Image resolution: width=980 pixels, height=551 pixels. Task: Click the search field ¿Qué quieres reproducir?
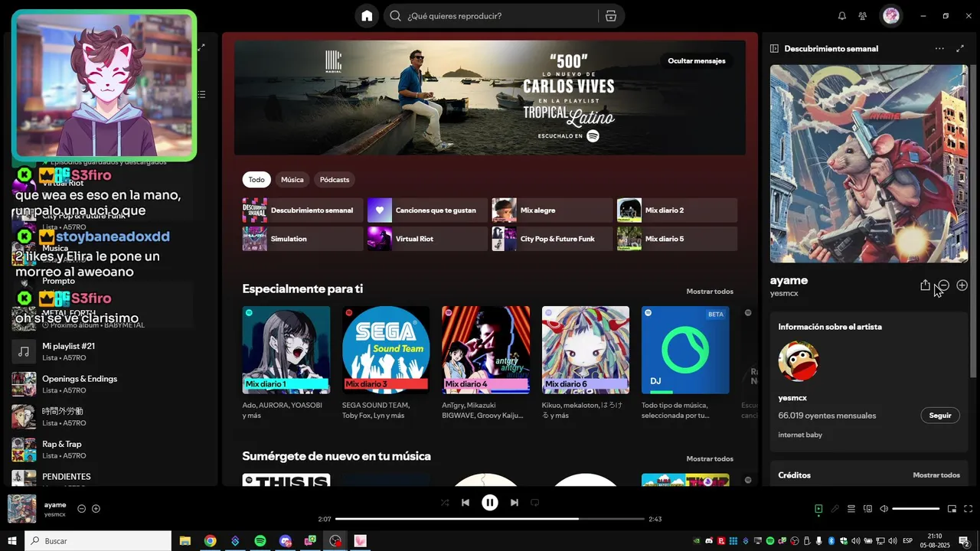tap(490, 16)
